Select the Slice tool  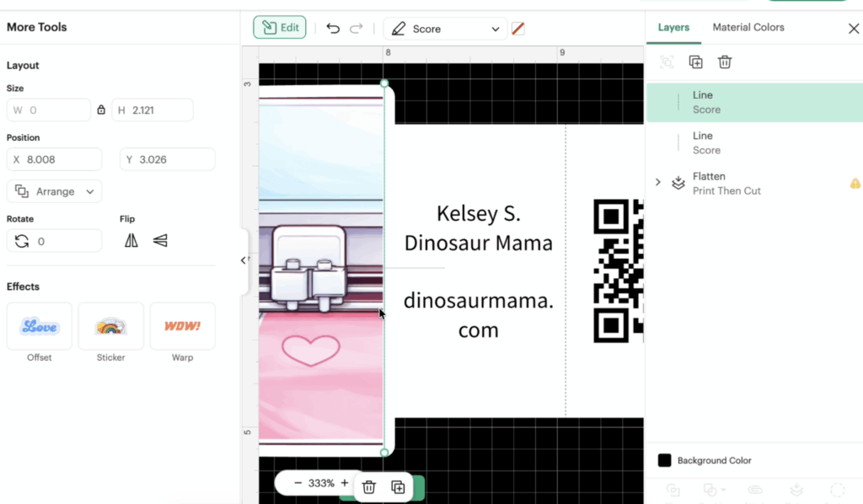pos(673,490)
